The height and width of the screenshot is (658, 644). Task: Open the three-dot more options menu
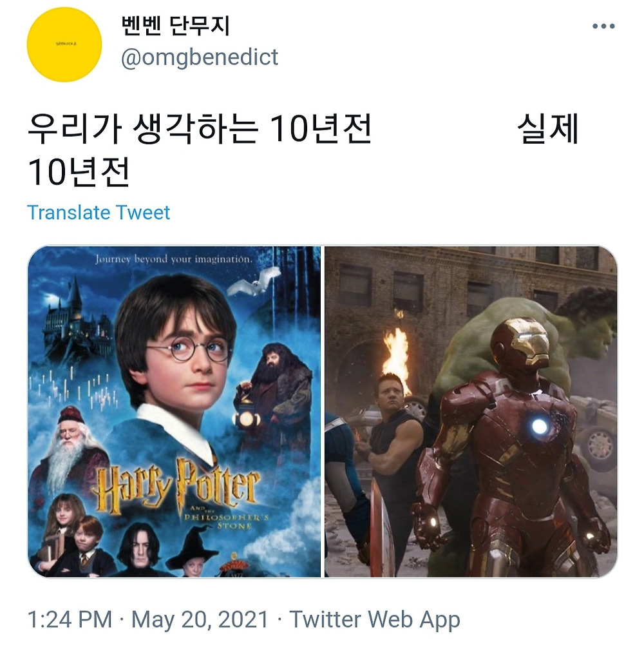click(x=603, y=26)
